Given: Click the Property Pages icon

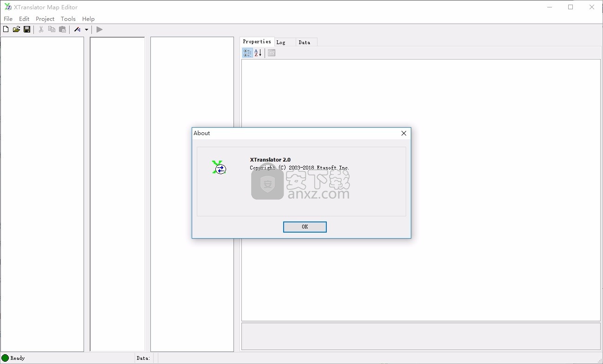Looking at the screenshot, I should click(272, 53).
